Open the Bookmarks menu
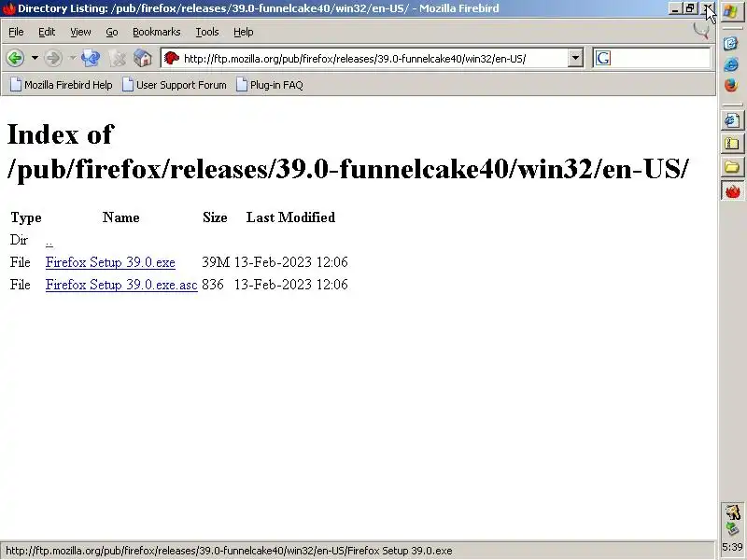 click(157, 32)
